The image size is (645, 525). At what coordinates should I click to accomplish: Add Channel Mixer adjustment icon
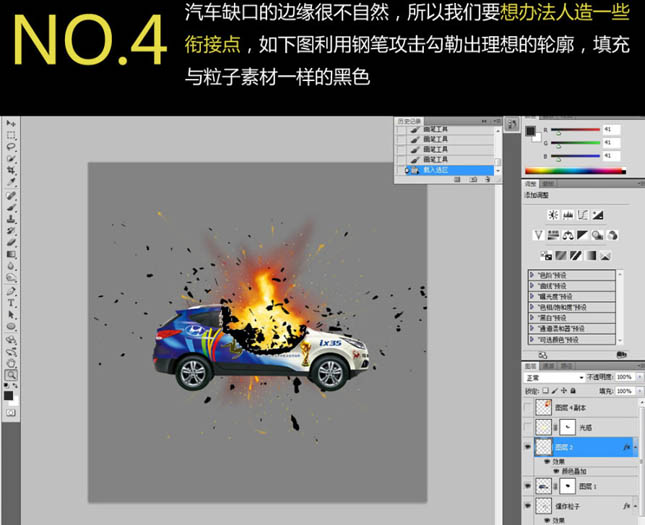613,235
